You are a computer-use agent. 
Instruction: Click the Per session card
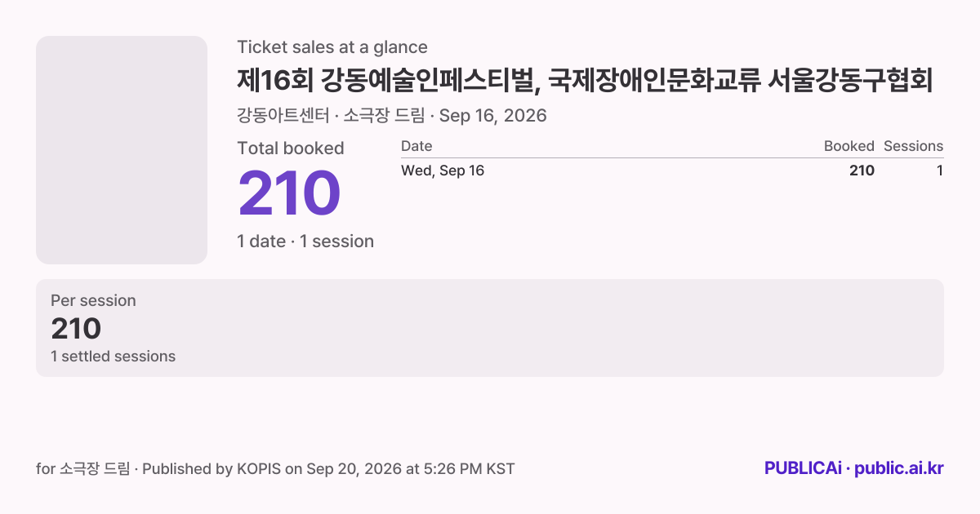point(490,328)
